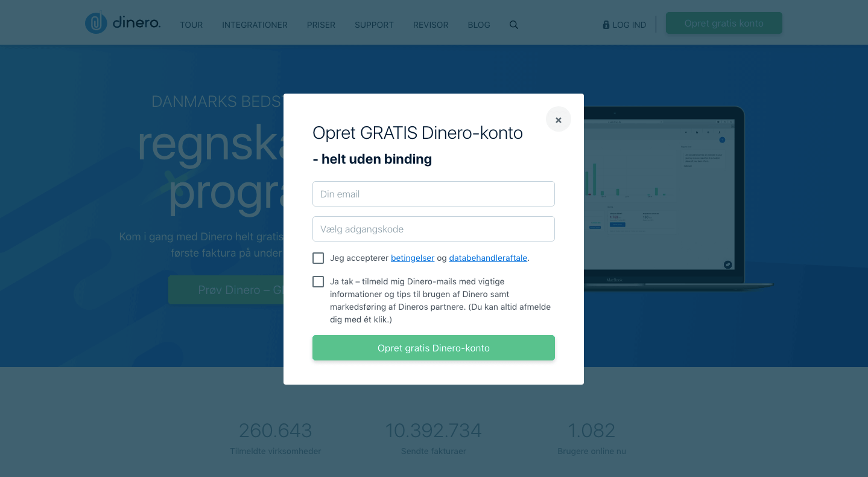Click the padlock icon beside LOG IND
Image resolution: width=868 pixels, height=477 pixels.
pyautogui.click(x=606, y=25)
